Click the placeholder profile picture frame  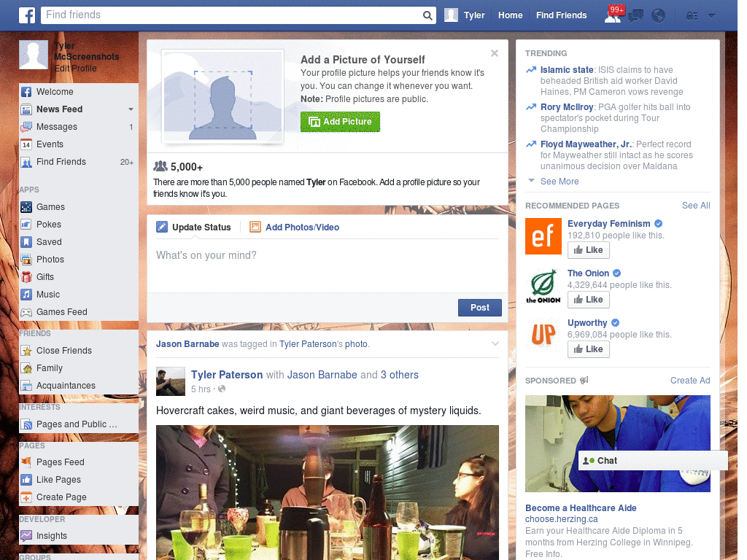coord(223,97)
